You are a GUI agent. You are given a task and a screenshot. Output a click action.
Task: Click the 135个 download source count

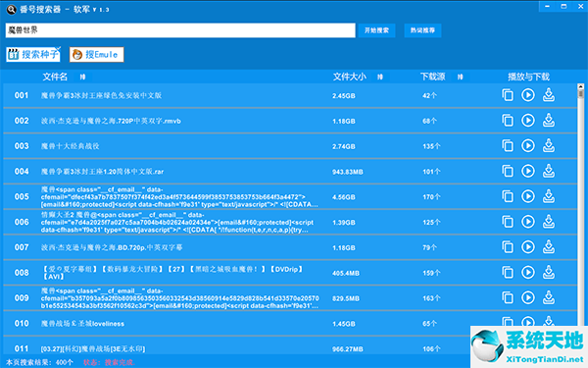click(431, 146)
